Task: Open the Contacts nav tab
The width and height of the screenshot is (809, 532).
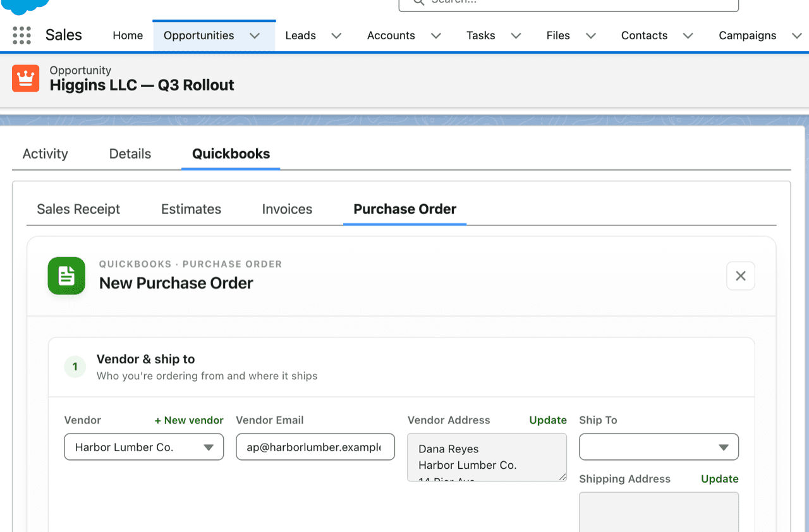Action: pyautogui.click(x=644, y=35)
